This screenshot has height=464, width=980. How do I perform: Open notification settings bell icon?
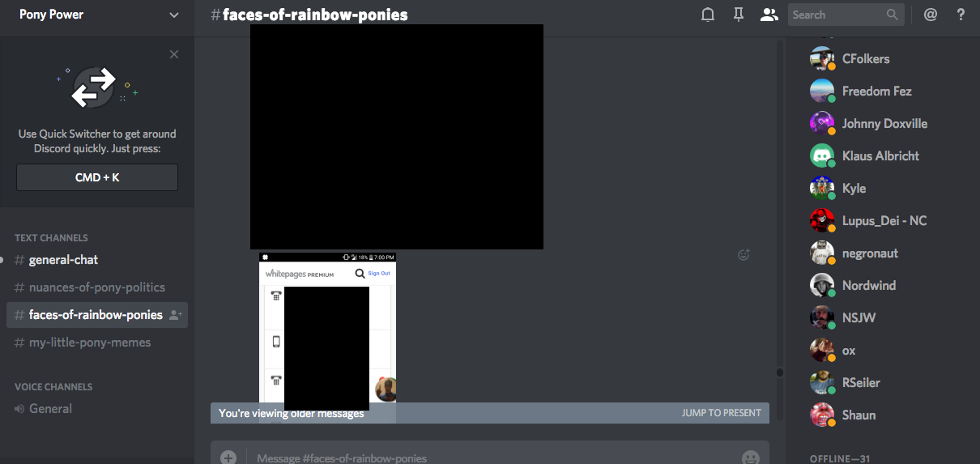(708, 15)
